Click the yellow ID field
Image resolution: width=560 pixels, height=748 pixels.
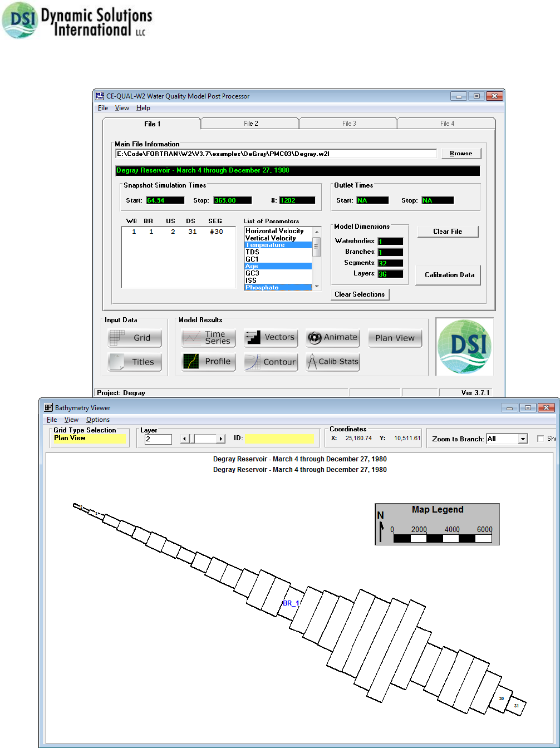[x=279, y=439]
